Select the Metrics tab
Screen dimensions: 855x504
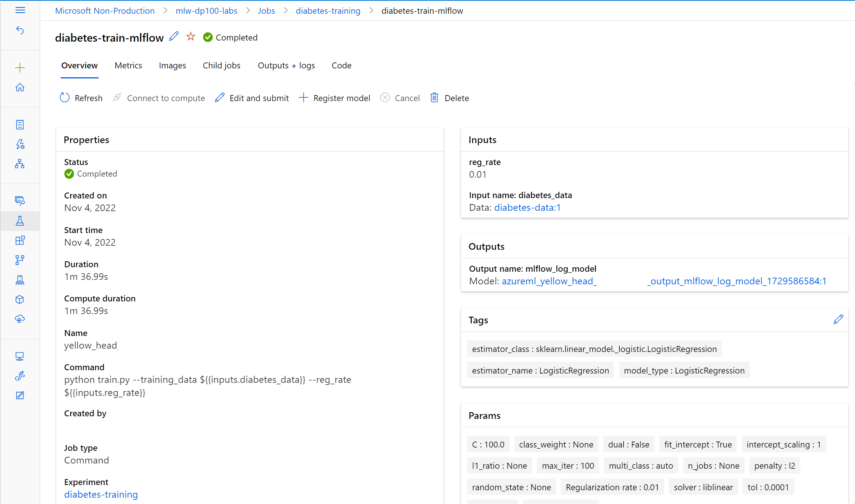pos(128,65)
